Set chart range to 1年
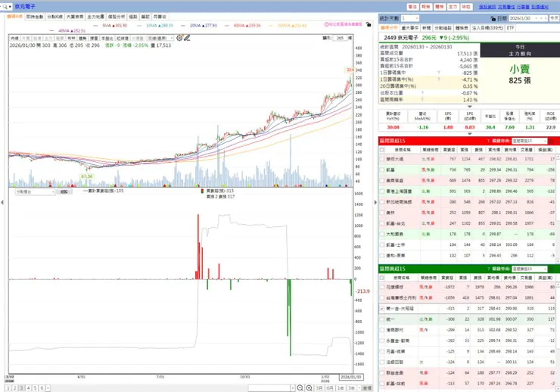560x392 pixels. pyautogui.click(x=341, y=387)
